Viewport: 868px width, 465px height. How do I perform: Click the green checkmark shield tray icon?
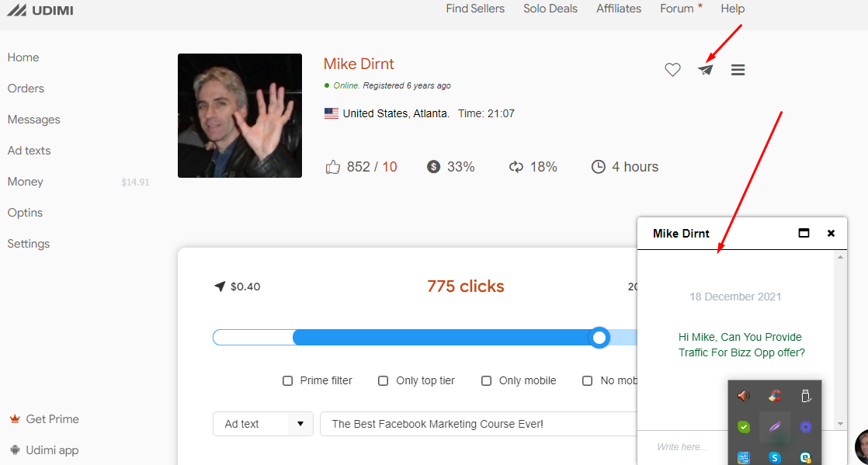744,427
